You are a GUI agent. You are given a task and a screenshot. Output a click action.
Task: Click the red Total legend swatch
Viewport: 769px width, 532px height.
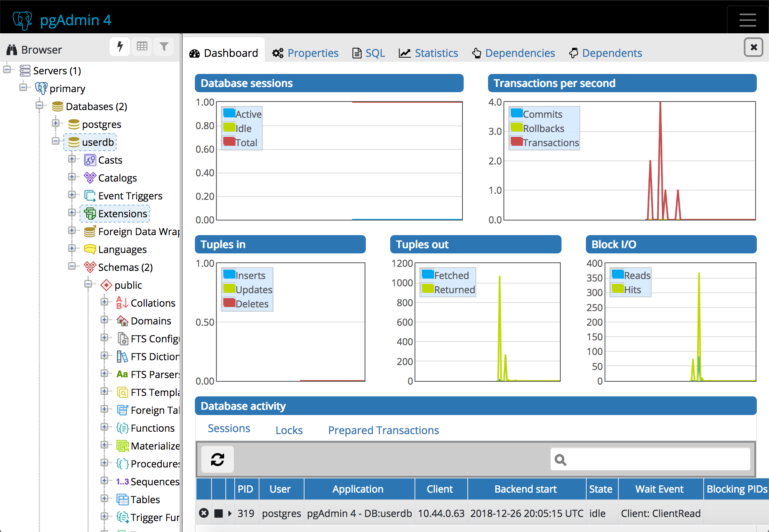229,142
